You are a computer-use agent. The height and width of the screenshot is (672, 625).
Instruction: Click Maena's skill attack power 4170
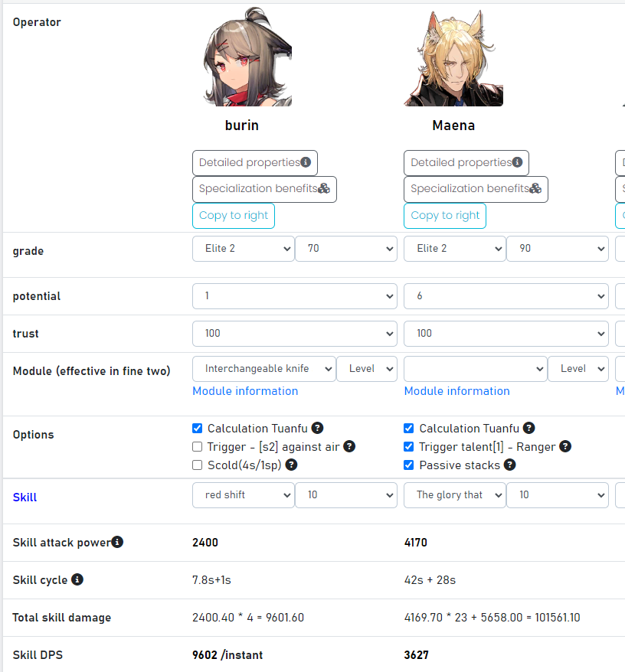tap(416, 543)
